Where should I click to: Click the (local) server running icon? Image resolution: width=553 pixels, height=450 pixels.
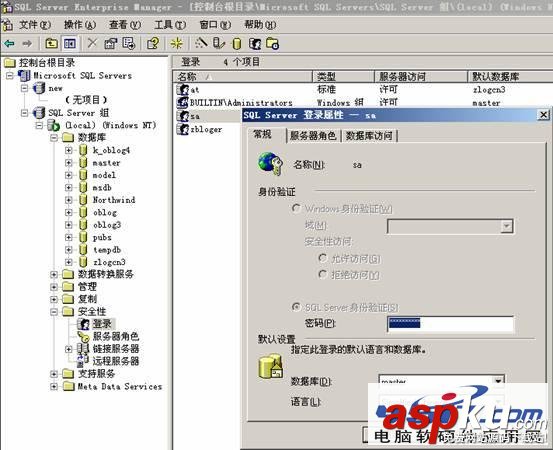[54, 125]
